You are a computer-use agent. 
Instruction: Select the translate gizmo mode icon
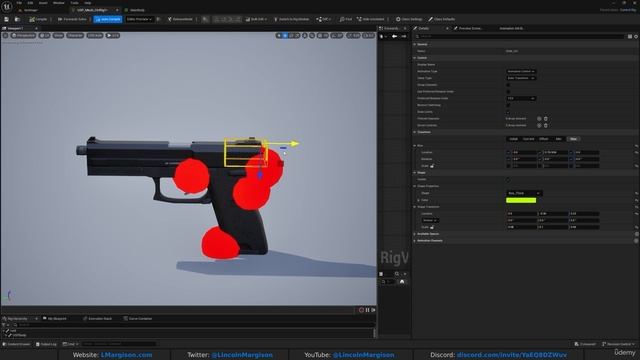click(285, 36)
